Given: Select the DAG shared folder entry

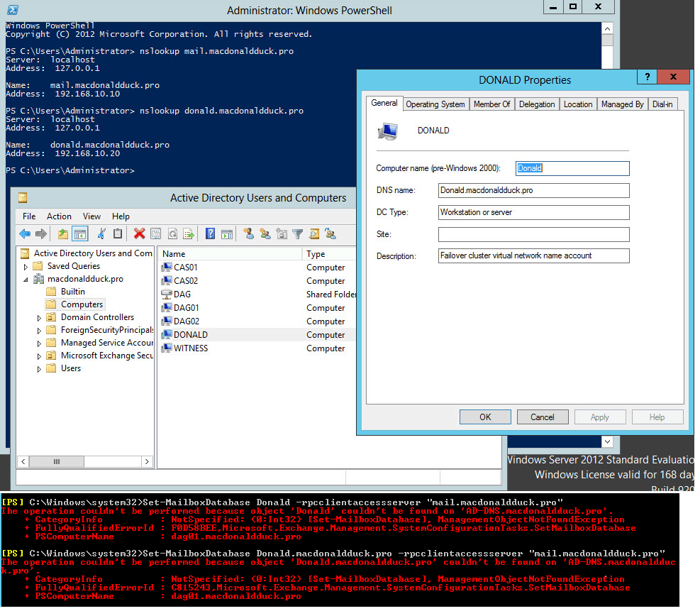Looking at the screenshot, I should [x=182, y=295].
